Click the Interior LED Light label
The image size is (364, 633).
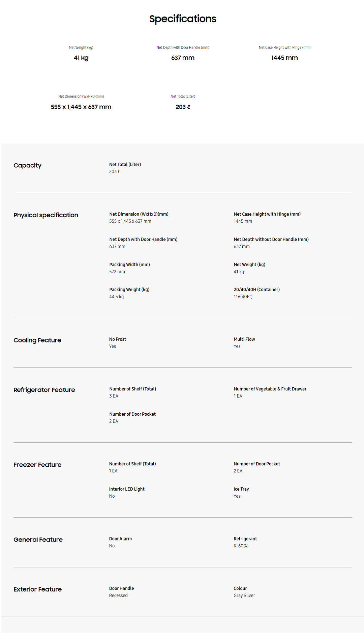pos(127,489)
